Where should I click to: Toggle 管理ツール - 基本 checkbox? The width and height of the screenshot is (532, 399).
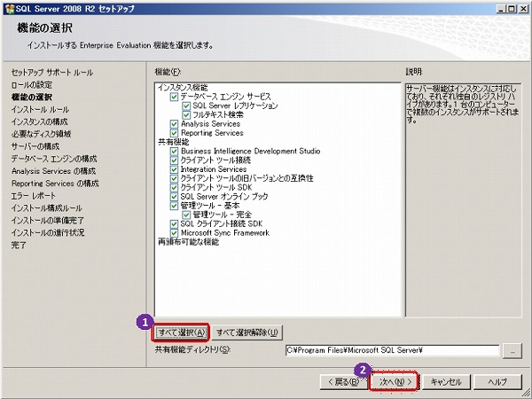pos(174,206)
